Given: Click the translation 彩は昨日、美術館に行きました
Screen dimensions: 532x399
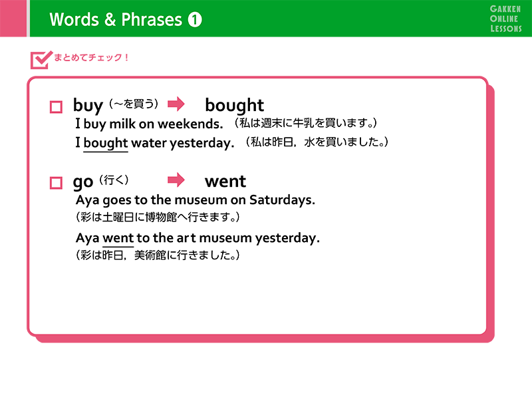Looking at the screenshot, I should point(158,255).
